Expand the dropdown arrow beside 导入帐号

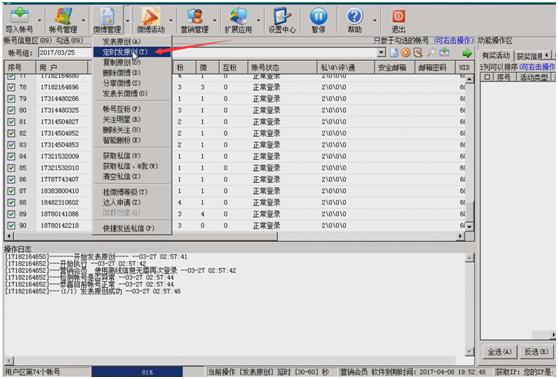click(40, 21)
